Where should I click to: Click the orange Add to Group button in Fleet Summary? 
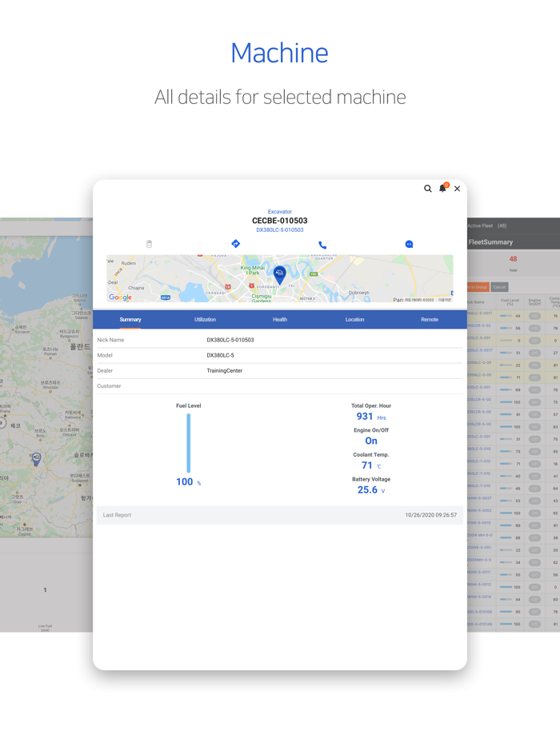click(x=478, y=287)
